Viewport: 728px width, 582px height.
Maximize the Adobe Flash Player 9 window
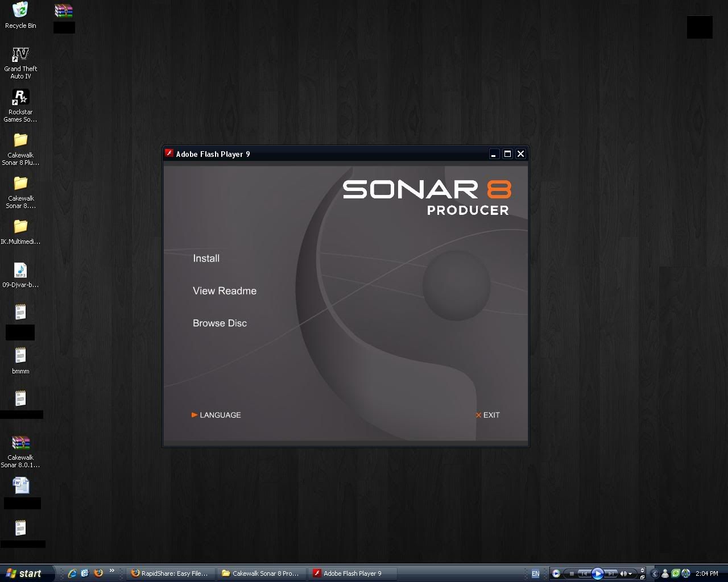click(x=507, y=154)
